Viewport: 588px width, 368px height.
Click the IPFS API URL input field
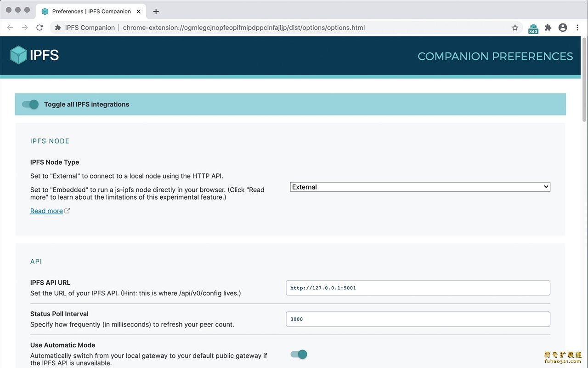[x=418, y=288]
